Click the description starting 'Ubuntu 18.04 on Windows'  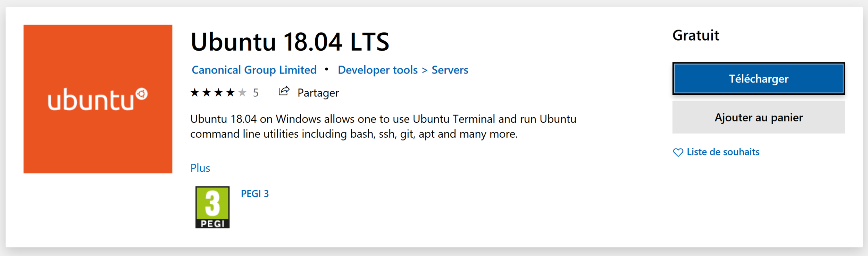click(383, 127)
